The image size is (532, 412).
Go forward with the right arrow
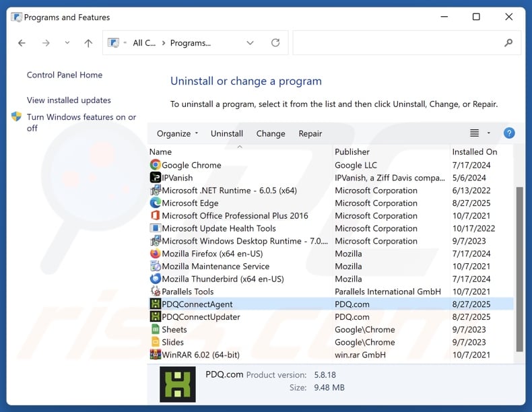tap(46, 43)
